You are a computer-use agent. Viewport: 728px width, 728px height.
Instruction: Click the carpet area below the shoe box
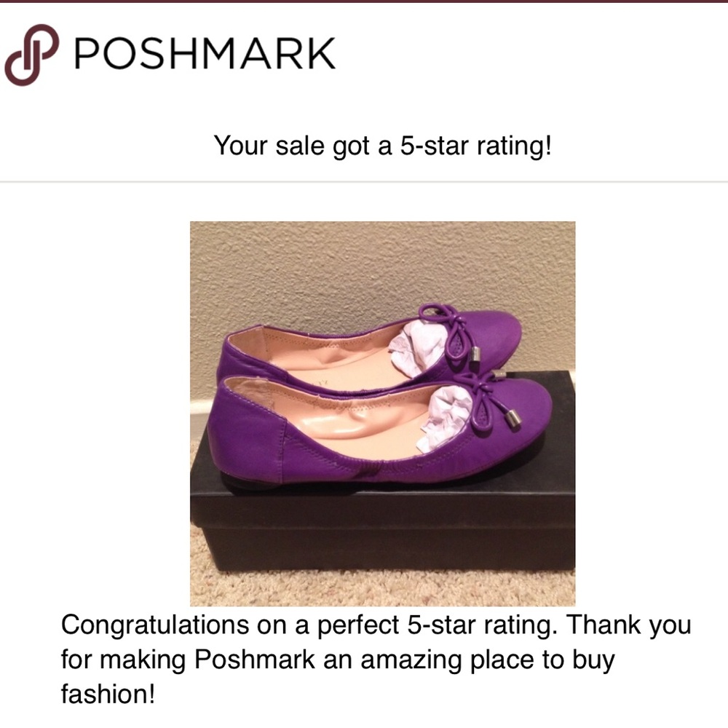pyautogui.click(x=383, y=589)
